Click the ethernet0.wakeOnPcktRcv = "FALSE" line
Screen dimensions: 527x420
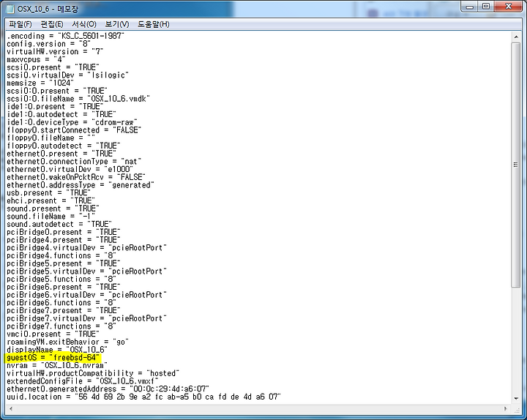tap(75, 177)
